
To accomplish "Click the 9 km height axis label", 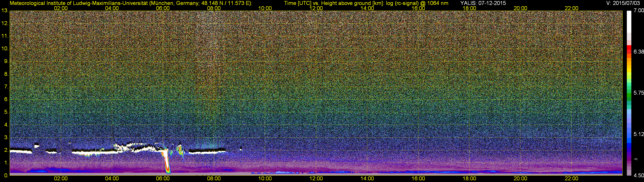I will point(6,61).
